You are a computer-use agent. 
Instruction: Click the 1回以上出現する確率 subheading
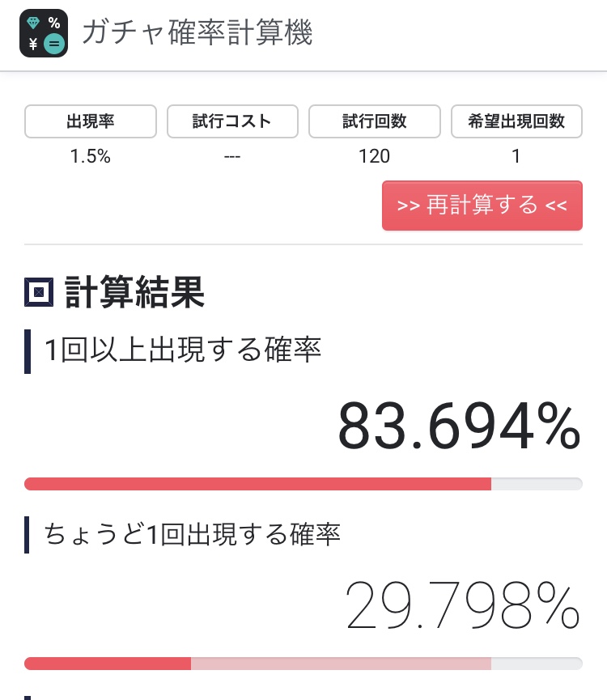pos(183,350)
